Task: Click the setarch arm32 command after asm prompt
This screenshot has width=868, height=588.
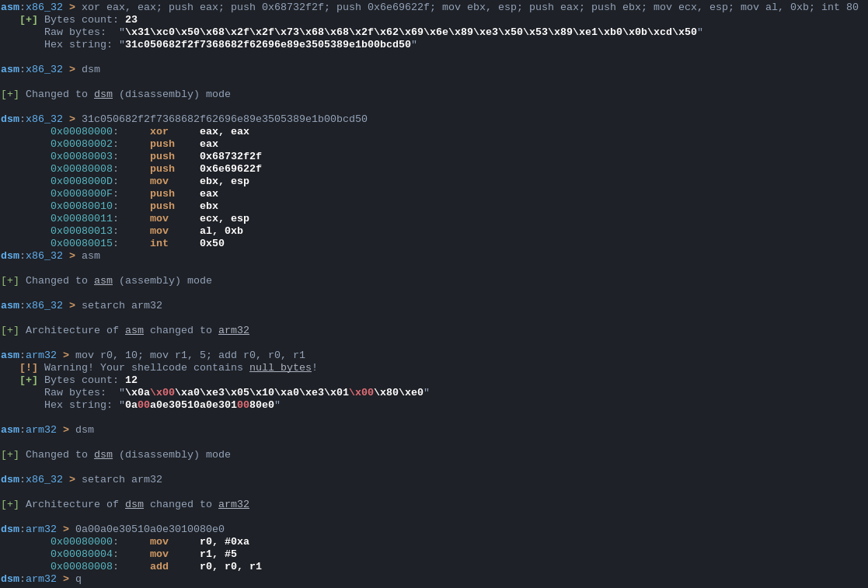Action: pos(122,305)
